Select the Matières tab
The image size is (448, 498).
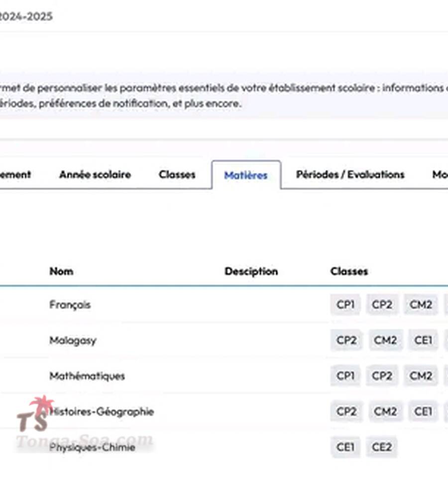(x=246, y=175)
